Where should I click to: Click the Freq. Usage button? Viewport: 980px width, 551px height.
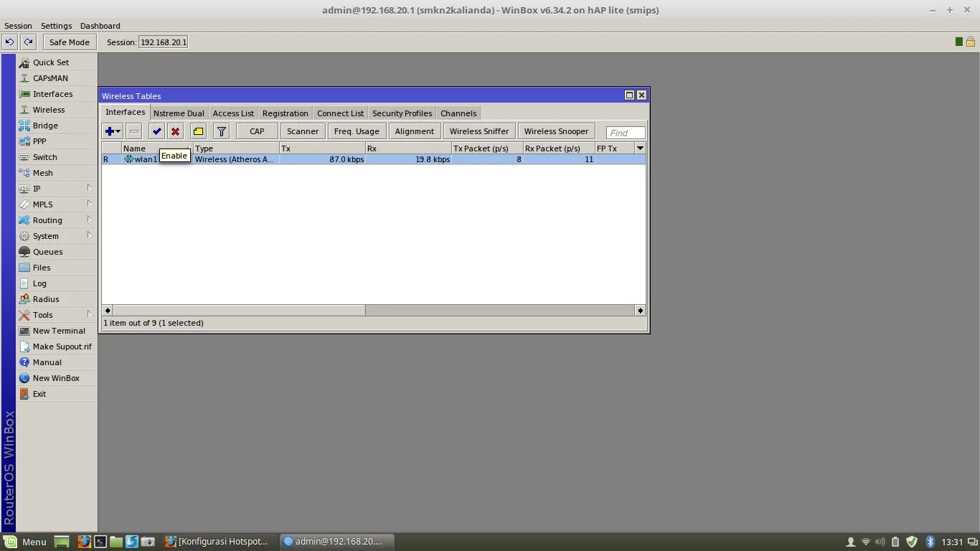357,131
